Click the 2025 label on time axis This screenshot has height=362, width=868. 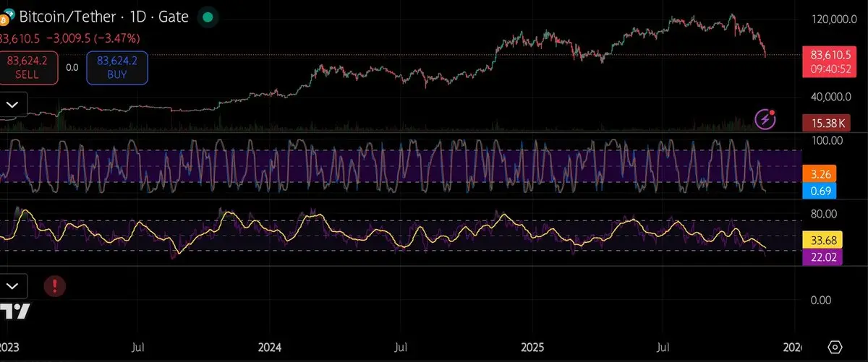click(532, 346)
